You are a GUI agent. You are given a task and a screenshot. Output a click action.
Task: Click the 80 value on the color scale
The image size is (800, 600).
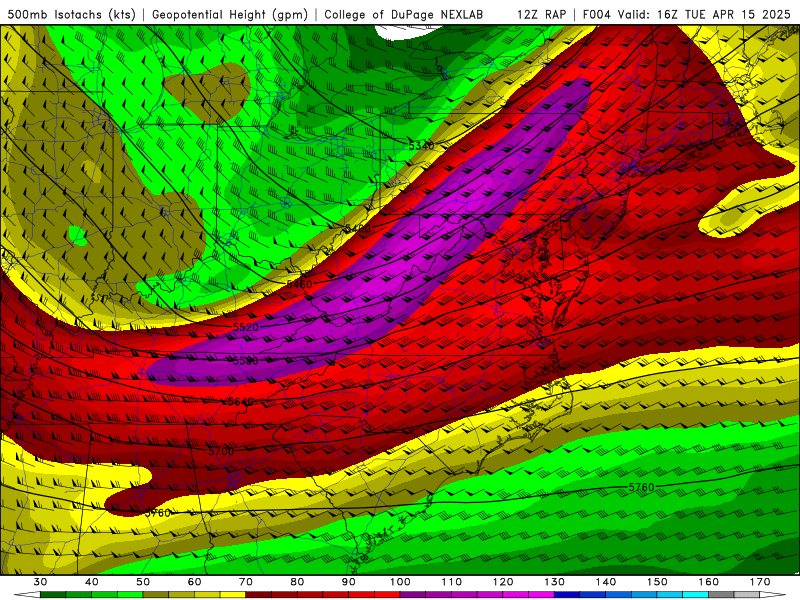(297, 582)
